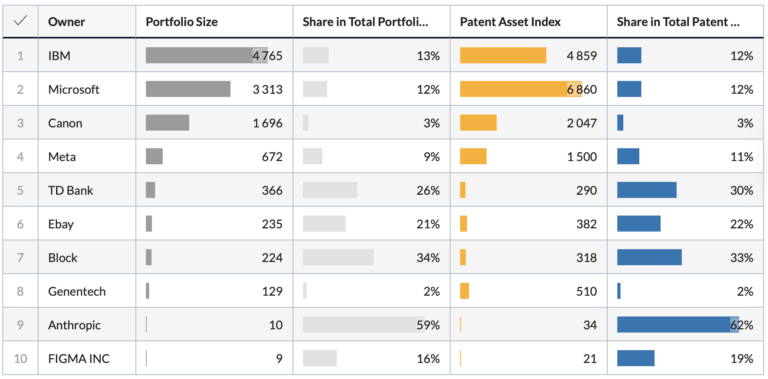Image resolution: width=768 pixels, height=379 pixels.
Task: Select row number 9 for Anthropic
Action: tap(20, 325)
